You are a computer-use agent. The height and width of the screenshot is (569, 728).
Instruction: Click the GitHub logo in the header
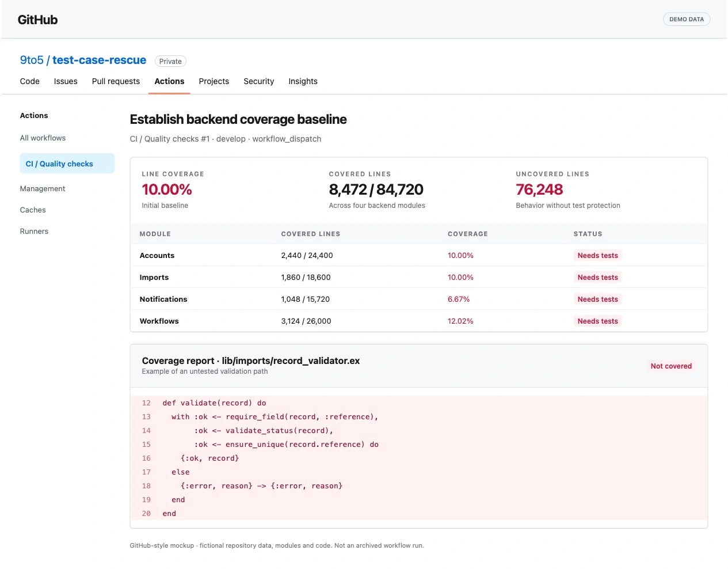37,20
